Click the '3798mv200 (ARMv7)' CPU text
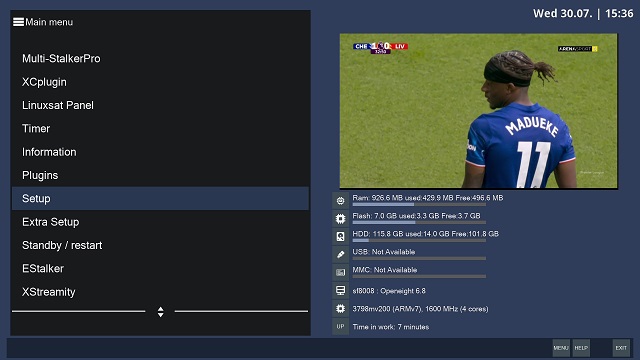Image resolution: width=640 pixels, height=360 pixels. pos(387,309)
